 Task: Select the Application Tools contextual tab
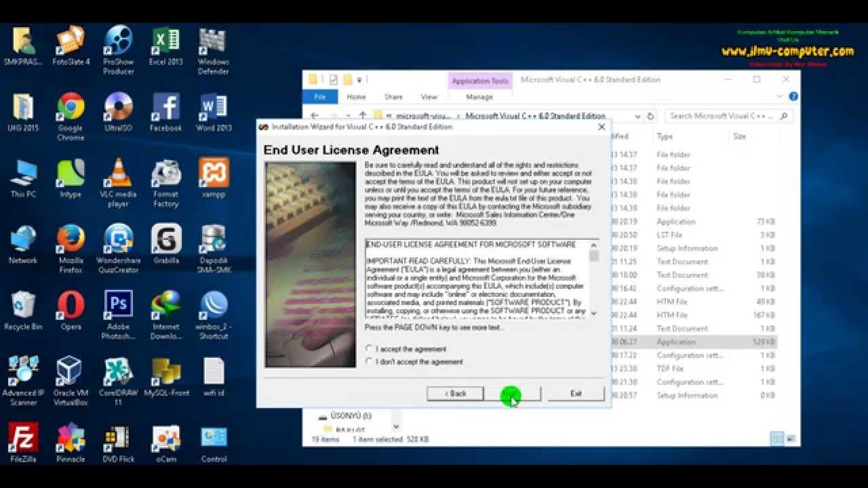click(x=480, y=81)
